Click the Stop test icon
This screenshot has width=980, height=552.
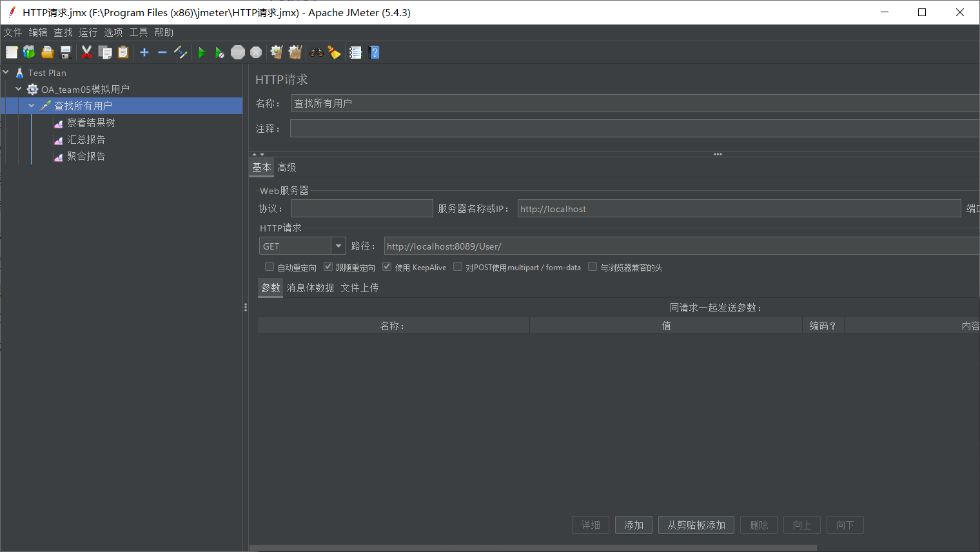tap(238, 52)
